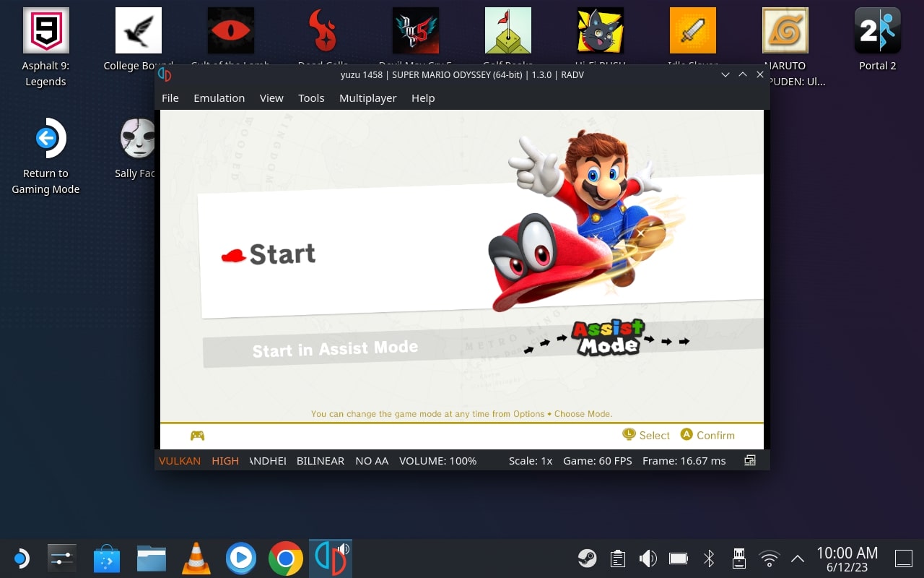This screenshot has width=924, height=578.
Task: Launch Google Chrome from taskbar
Action: click(286, 558)
